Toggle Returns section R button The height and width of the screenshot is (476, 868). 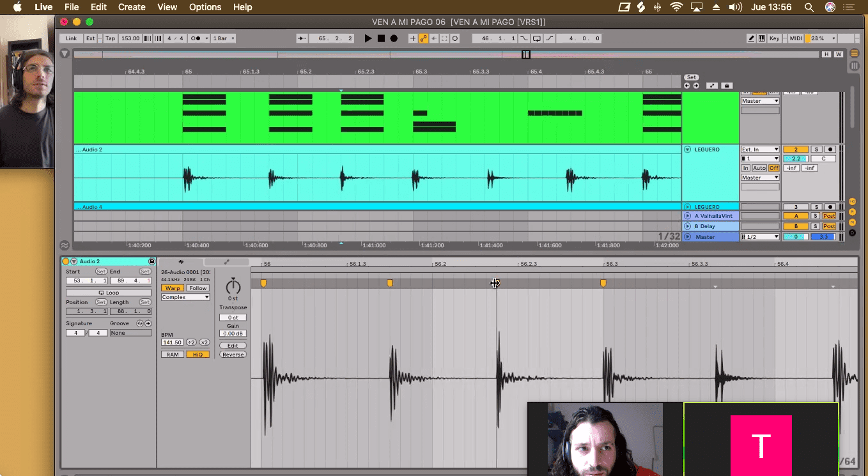852,212
